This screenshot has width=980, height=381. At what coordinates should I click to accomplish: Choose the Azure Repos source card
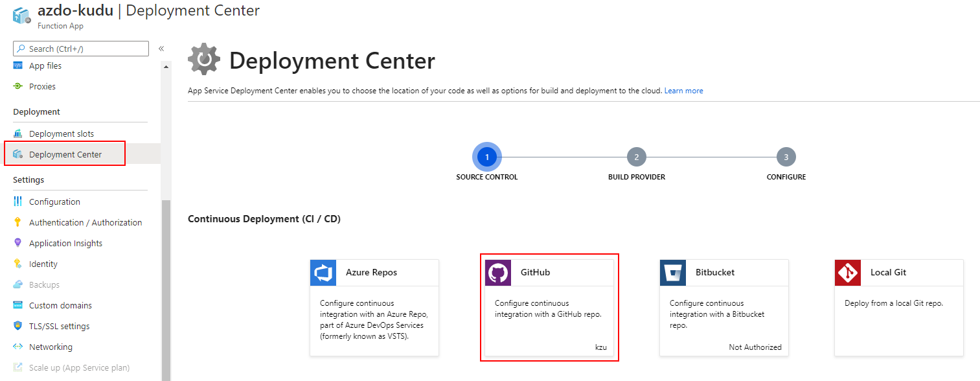pos(374,308)
